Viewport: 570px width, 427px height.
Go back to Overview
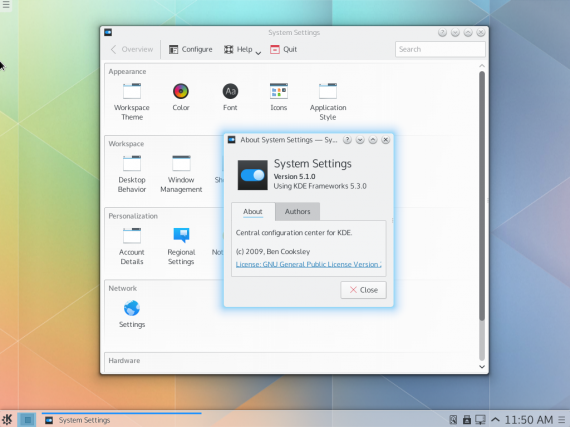[132, 49]
